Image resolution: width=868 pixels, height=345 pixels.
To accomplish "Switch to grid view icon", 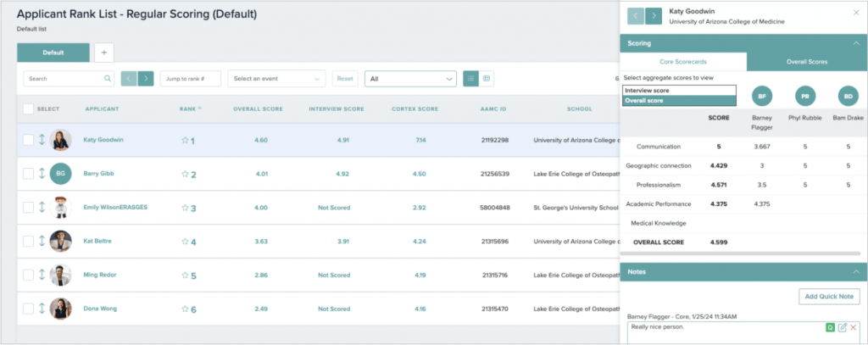I will point(487,78).
